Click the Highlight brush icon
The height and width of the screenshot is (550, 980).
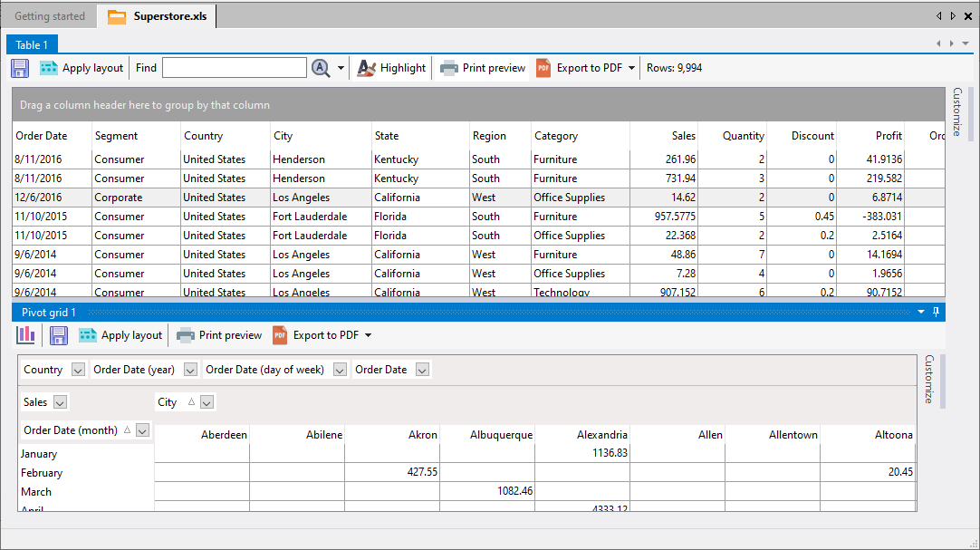[366, 68]
